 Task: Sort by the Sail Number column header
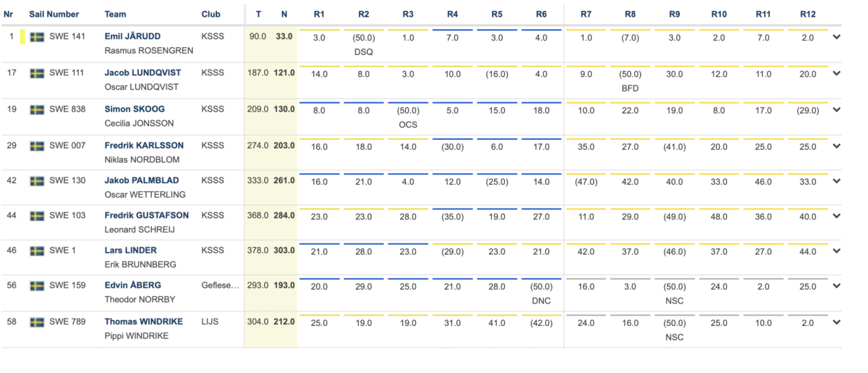pyautogui.click(x=54, y=14)
